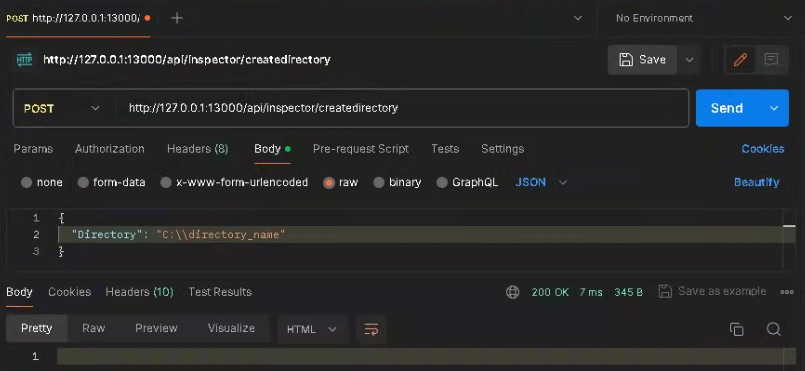
Task: Send the request with Send button
Action: coord(727,108)
